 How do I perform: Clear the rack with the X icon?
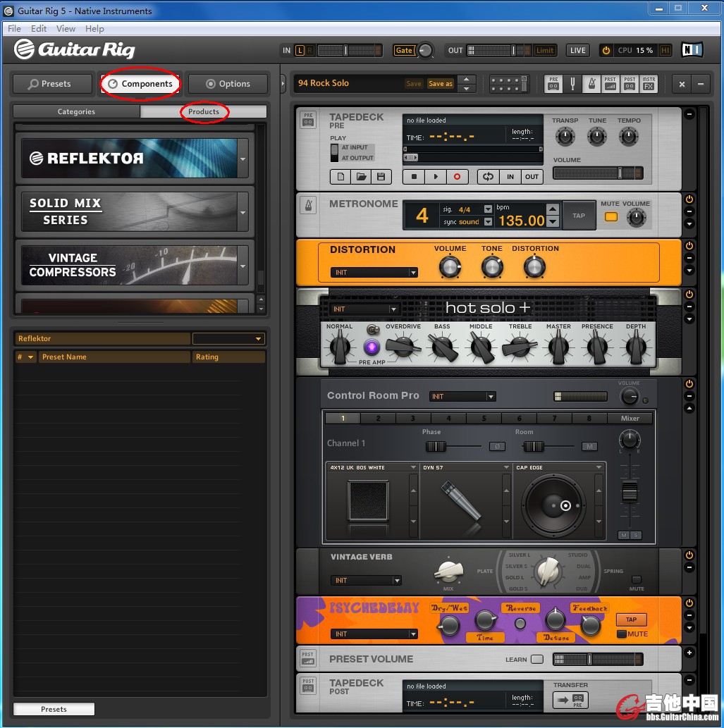tap(681, 84)
